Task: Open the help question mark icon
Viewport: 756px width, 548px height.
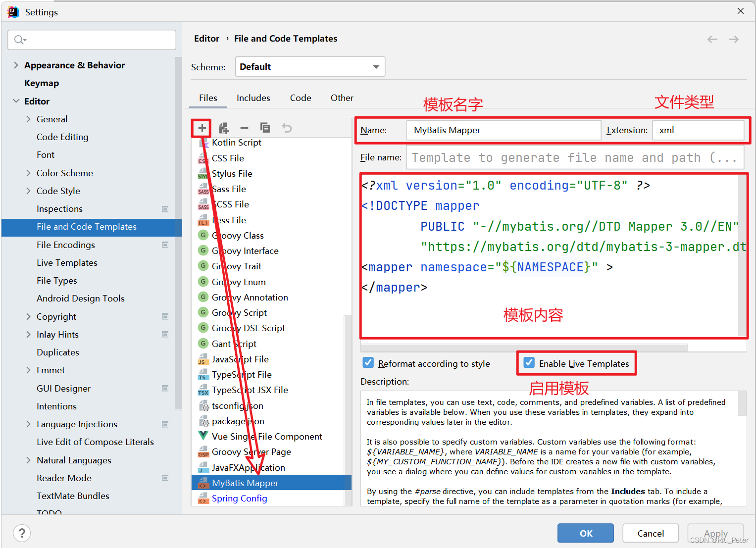Action: pos(22,533)
